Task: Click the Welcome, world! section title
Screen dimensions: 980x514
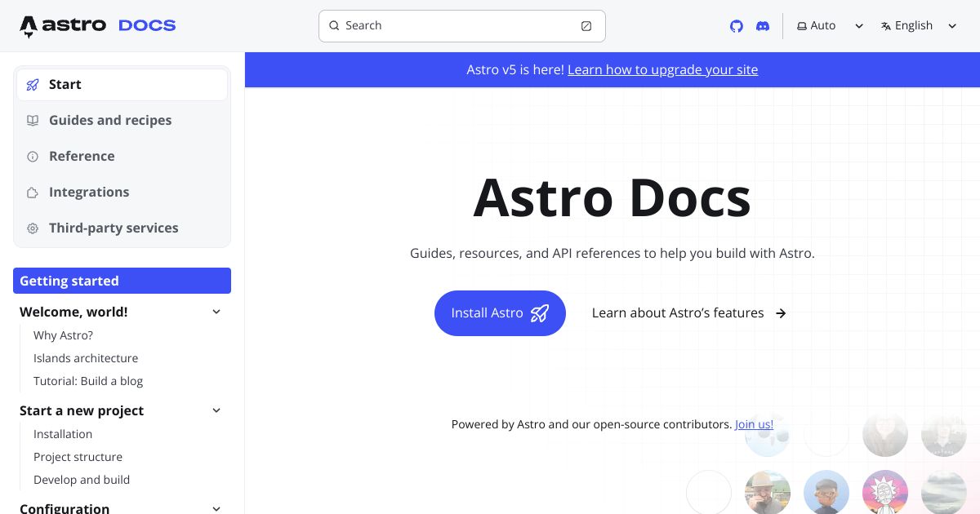Action: click(73, 312)
